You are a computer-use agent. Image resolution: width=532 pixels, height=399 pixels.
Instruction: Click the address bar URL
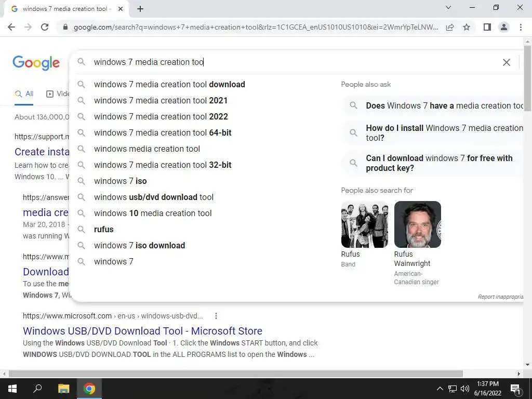[x=256, y=27]
